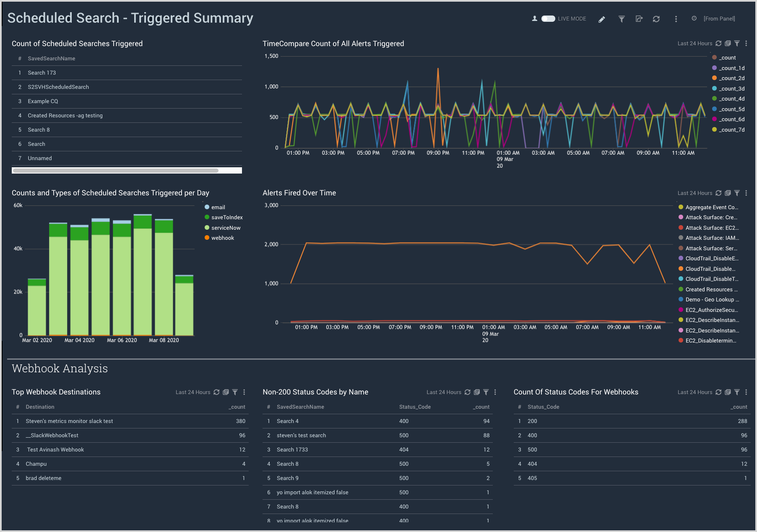The image size is (757, 532).
Task: Refresh the TimeCompare Count panel
Action: click(718, 44)
